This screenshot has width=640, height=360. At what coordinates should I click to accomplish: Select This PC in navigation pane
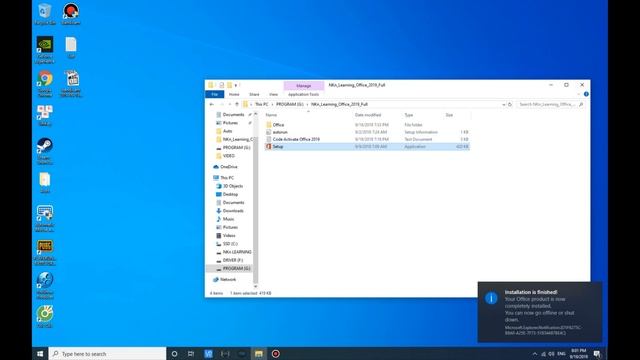click(x=224, y=178)
